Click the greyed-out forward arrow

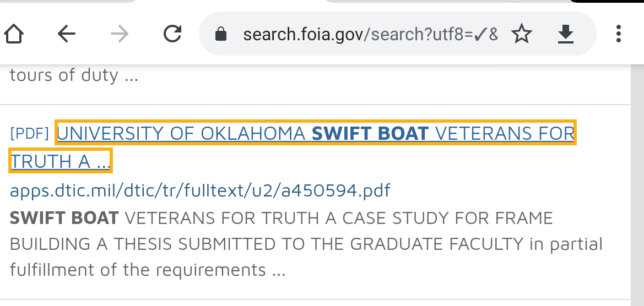[119, 35]
